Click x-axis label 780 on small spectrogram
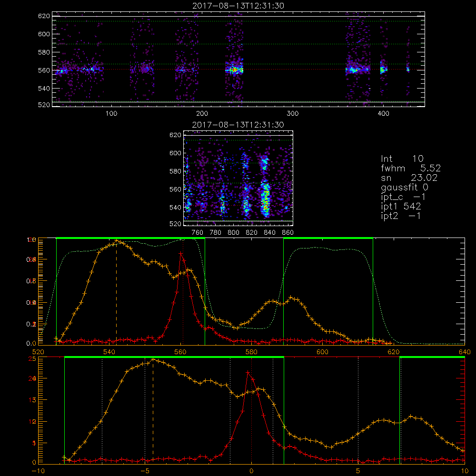 click(216, 233)
